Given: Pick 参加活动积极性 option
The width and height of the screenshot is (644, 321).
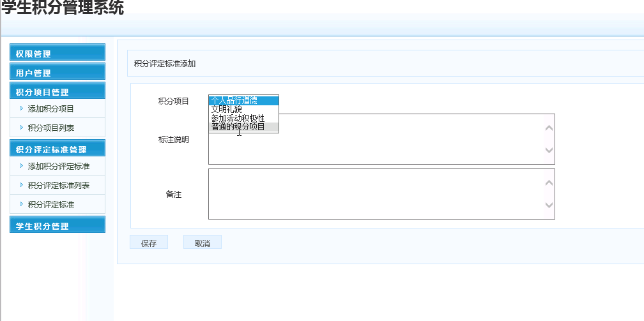Looking at the screenshot, I should tap(244, 118).
